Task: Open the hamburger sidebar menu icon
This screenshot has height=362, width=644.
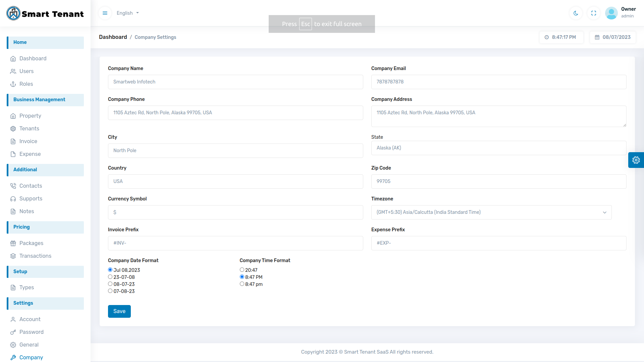Action: click(105, 13)
